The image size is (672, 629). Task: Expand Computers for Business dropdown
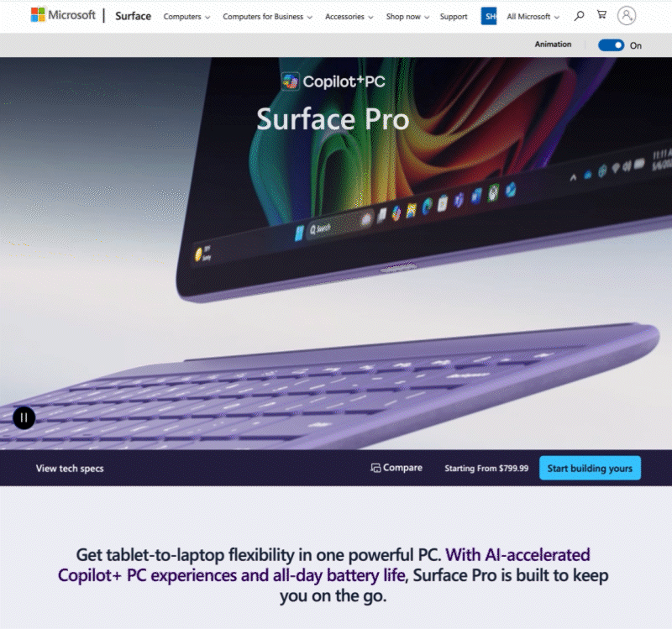click(x=267, y=17)
